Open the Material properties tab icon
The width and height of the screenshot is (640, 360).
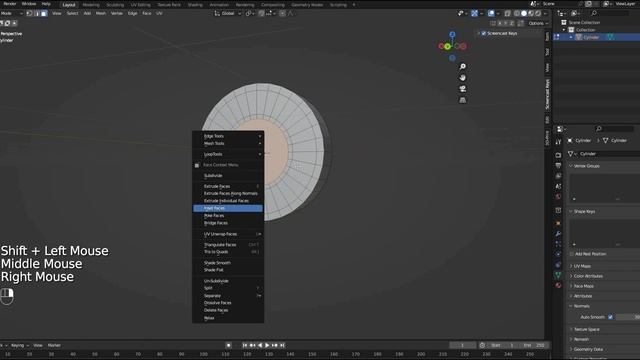point(558,285)
